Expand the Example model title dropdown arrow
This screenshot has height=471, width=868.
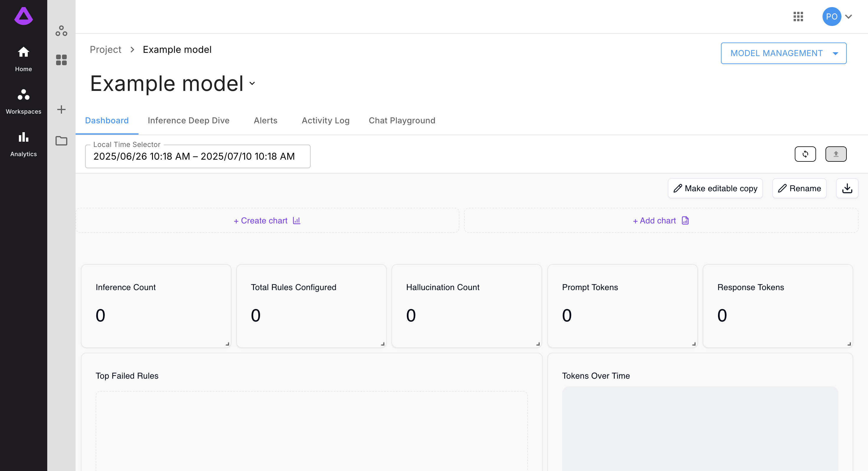tap(252, 83)
